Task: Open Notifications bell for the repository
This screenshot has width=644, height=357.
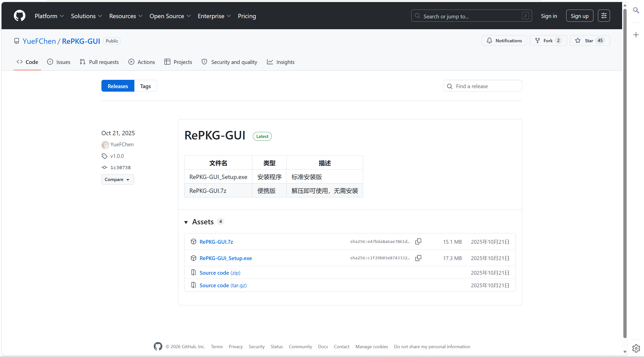Action: pyautogui.click(x=504, y=41)
